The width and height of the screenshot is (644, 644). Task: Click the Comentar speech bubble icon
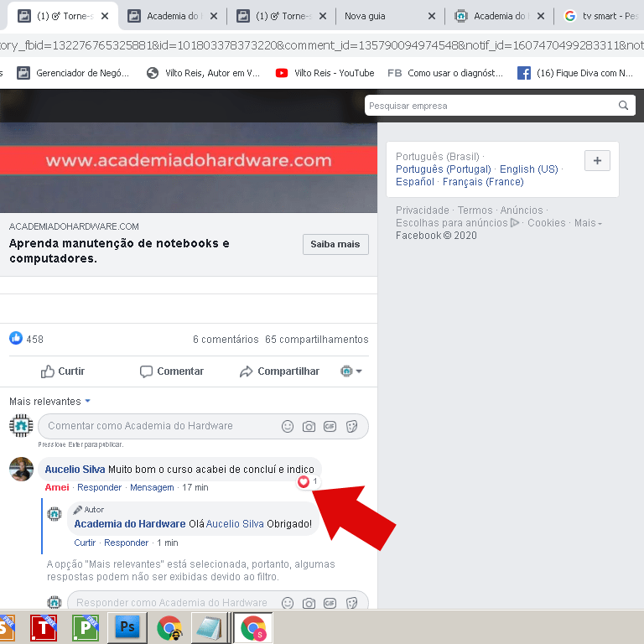(146, 371)
